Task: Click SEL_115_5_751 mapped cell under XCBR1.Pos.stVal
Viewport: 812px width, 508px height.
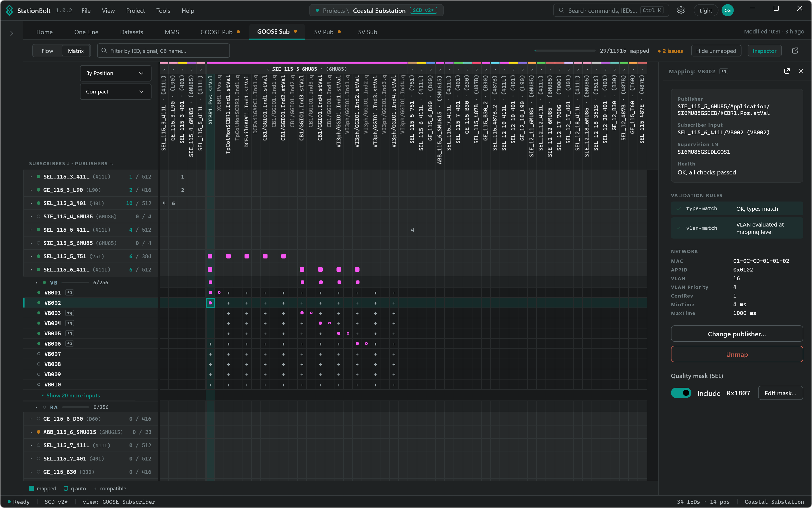Action: (210, 256)
